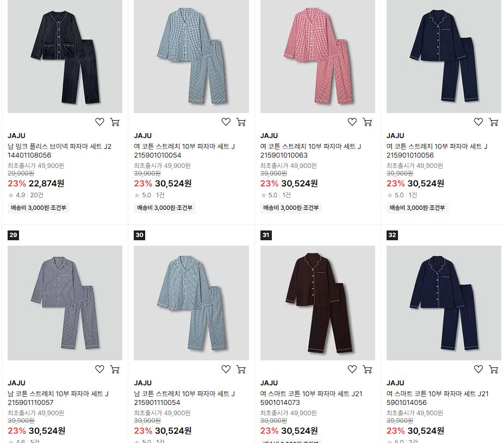Open product title ending 215901010063
This screenshot has height=443, width=504.
(310, 151)
